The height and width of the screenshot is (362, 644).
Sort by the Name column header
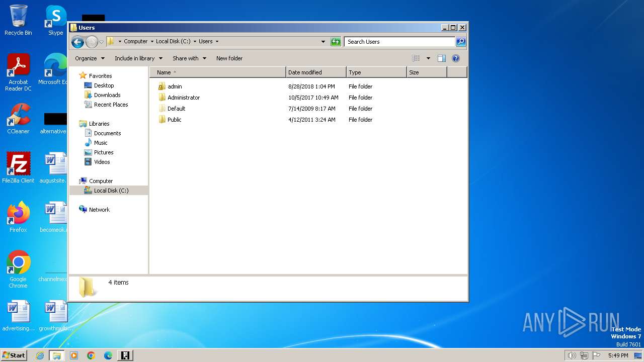pyautogui.click(x=218, y=72)
